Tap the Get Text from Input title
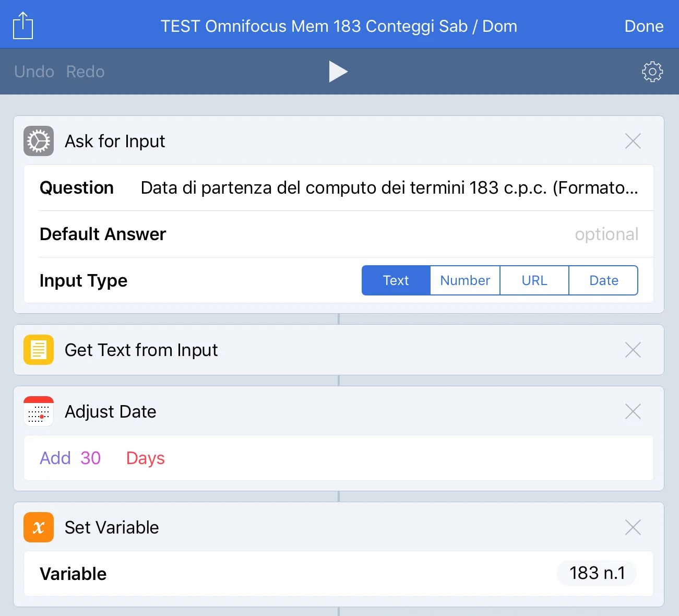 [141, 350]
